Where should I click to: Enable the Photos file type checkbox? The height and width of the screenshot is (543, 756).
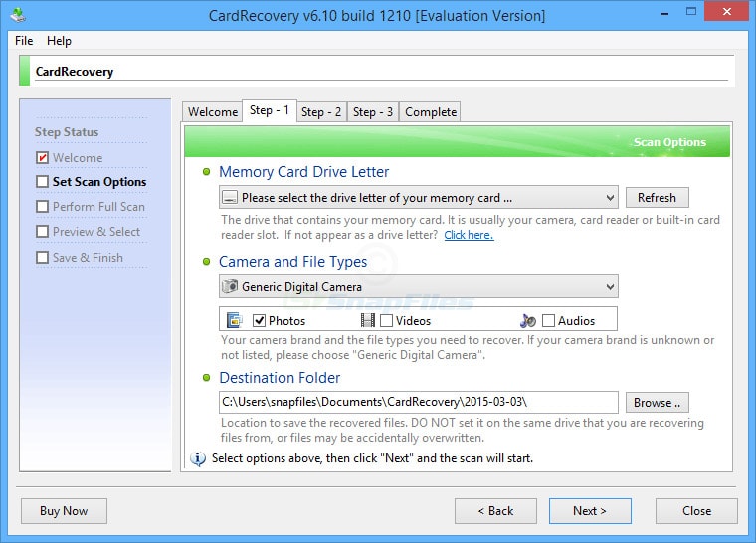coord(259,320)
